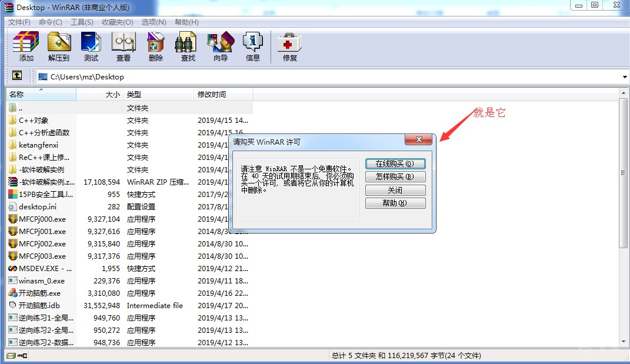Screen dimensions: 630x364
Task: Select the C++对象 folder icon
Action: 13,120
